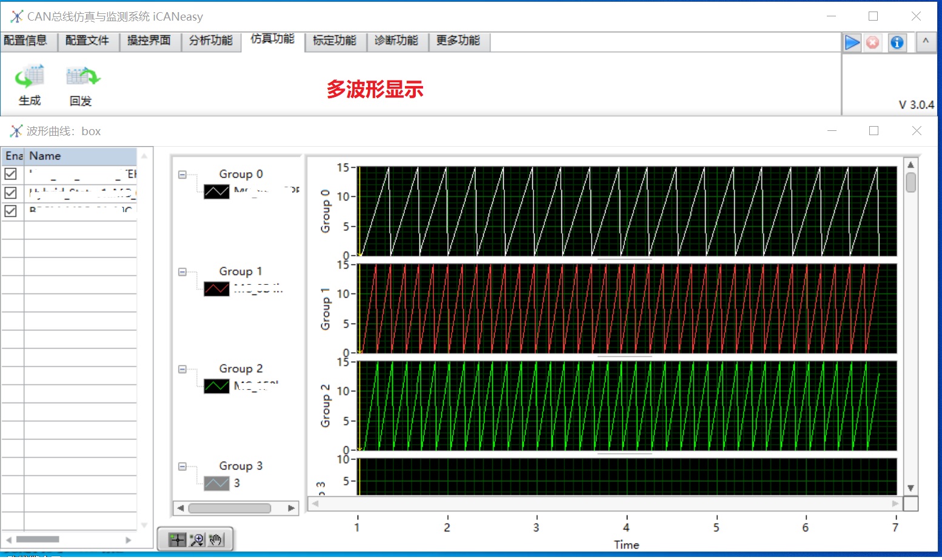Click the red stop icon
This screenshot has height=560, width=942.
point(872,42)
